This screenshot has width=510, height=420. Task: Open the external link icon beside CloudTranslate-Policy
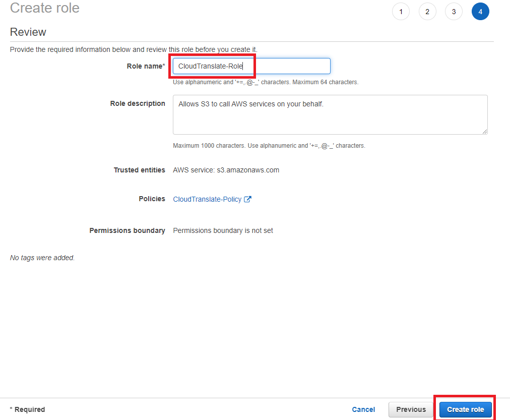pos(247,199)
